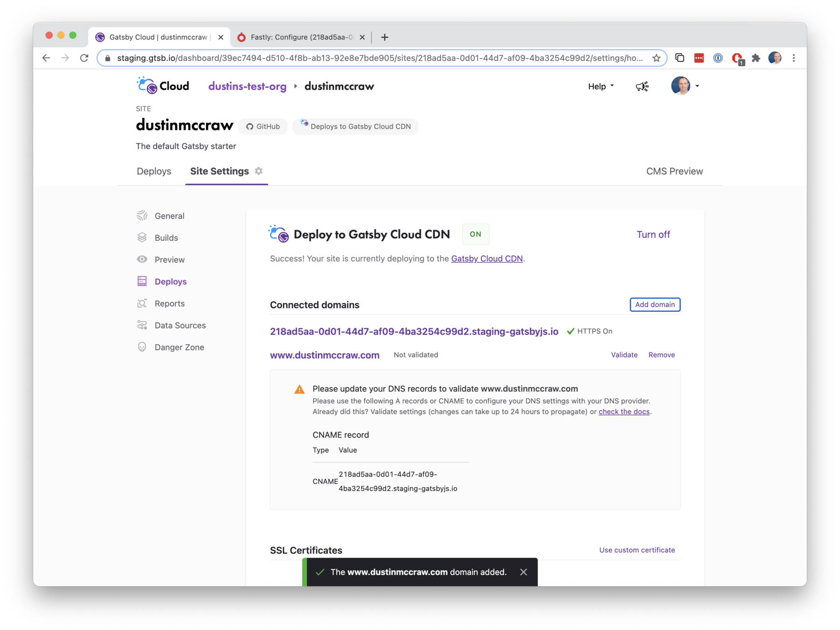Image resolution: width=840 pixels, height=630 pixels.
Task: Open the staging-gatsbyjs.io domain link
Action: (x=414, y=331)
